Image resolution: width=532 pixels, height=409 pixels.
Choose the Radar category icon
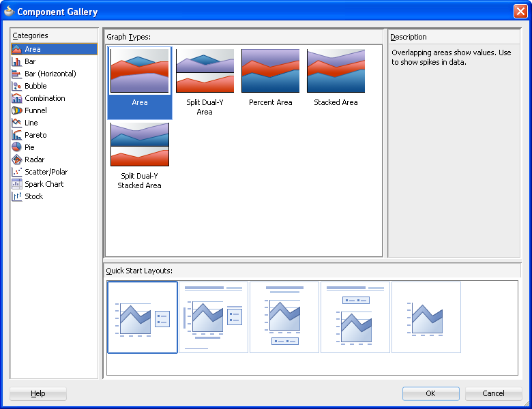16,160
